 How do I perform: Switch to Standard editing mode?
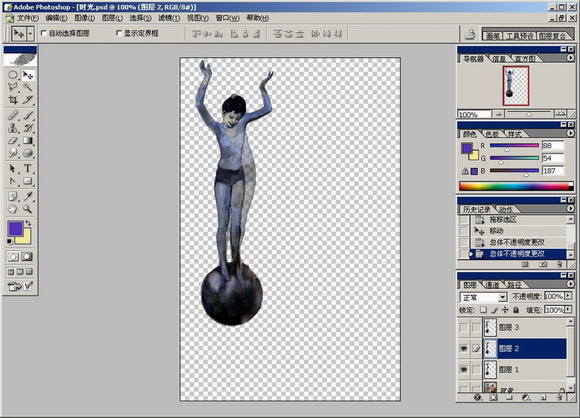(13, 257)
